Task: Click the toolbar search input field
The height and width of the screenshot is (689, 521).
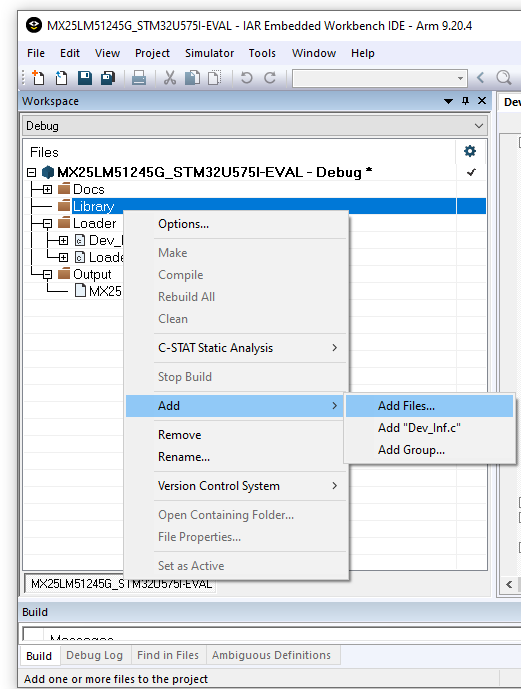Action: pos(374,78)
